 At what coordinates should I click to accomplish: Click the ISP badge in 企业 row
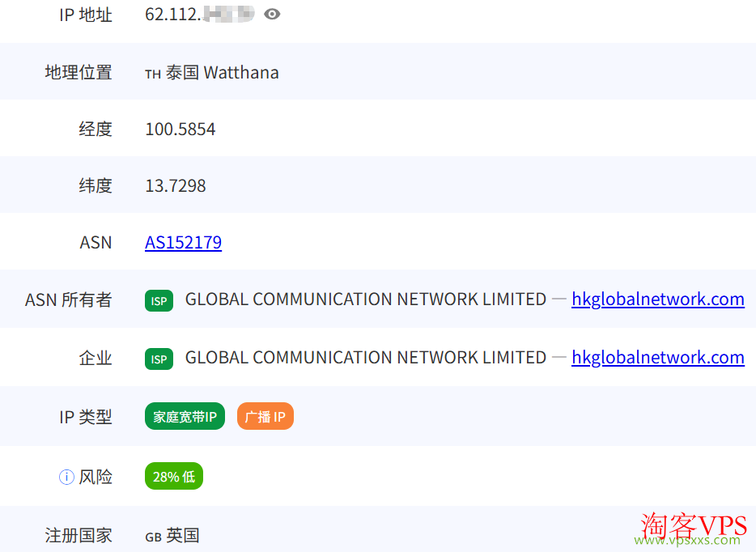point(159,359)
